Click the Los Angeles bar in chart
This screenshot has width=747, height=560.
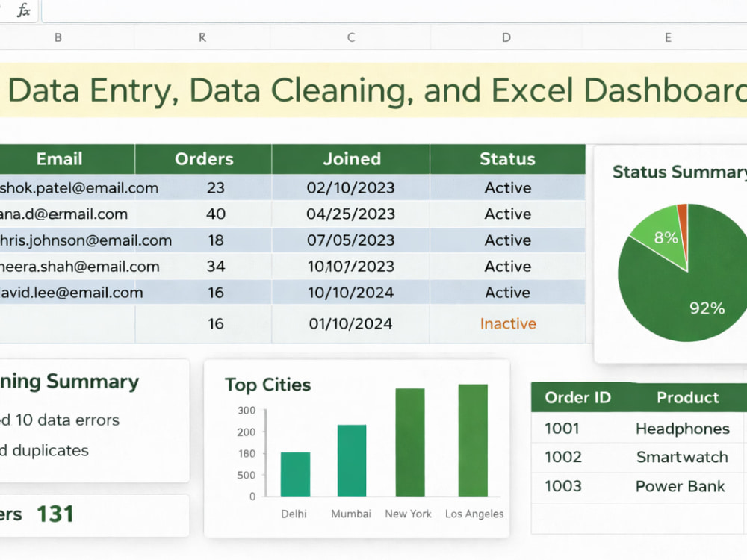(473, 441)
